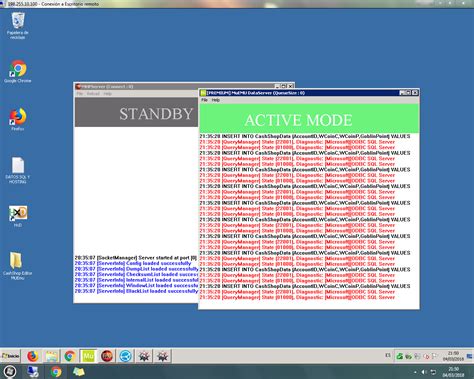Open the Help menu in the DataServer window
474x379 pixels.
216,100
